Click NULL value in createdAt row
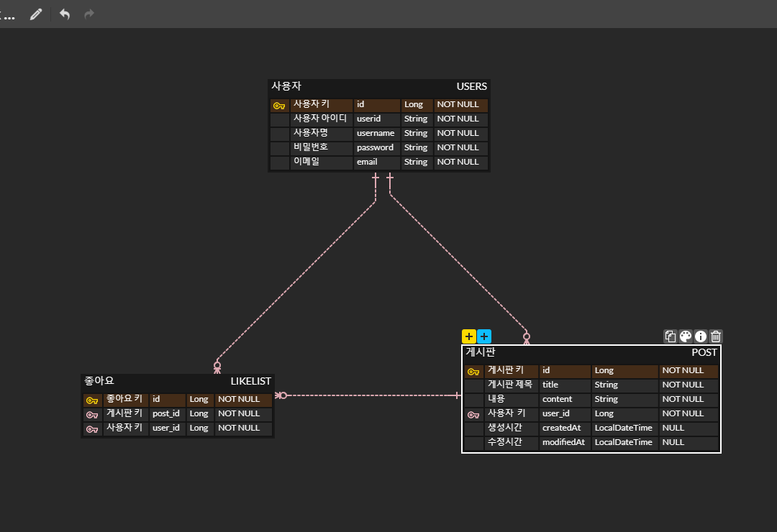The image size is (777, 532). point(689,428)
